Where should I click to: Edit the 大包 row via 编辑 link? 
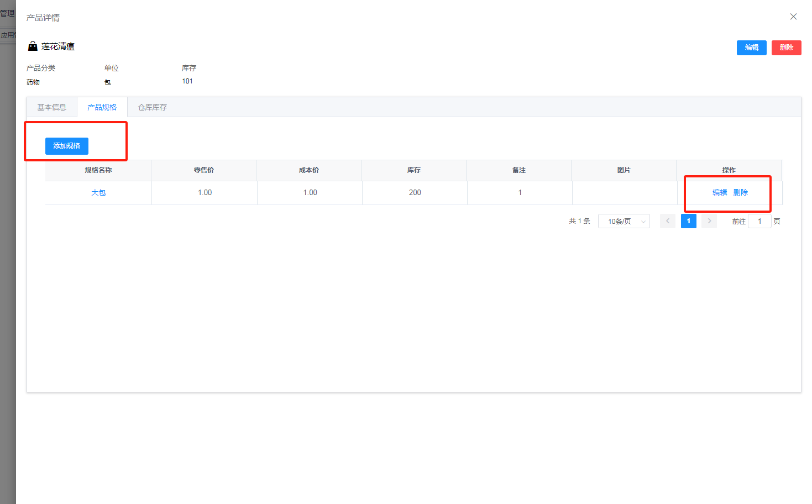click(x=720, y=192)
